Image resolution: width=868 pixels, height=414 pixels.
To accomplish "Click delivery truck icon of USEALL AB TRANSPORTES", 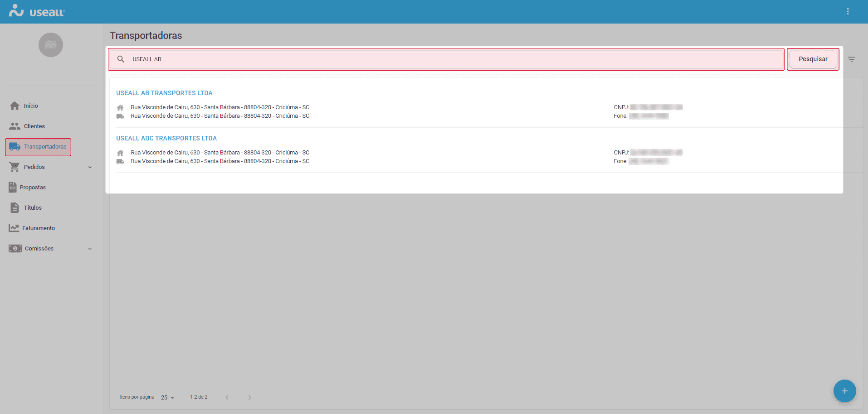I will pos(120,116).
